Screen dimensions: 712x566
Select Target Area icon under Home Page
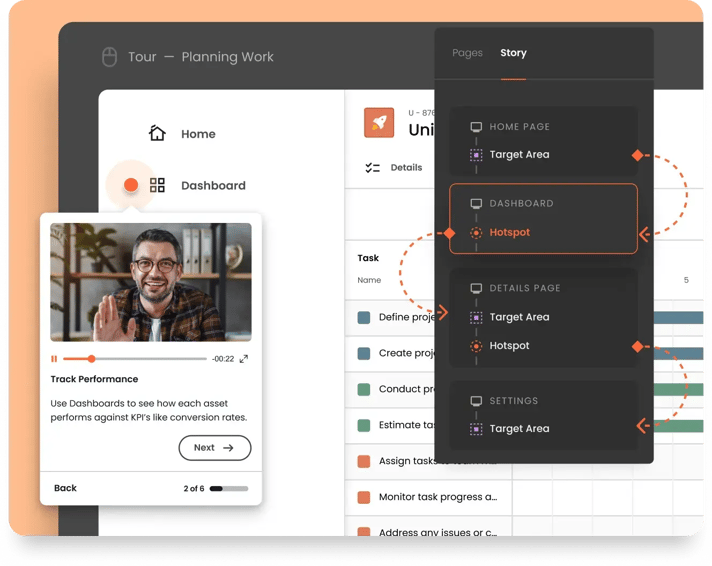tap(476, 155)
